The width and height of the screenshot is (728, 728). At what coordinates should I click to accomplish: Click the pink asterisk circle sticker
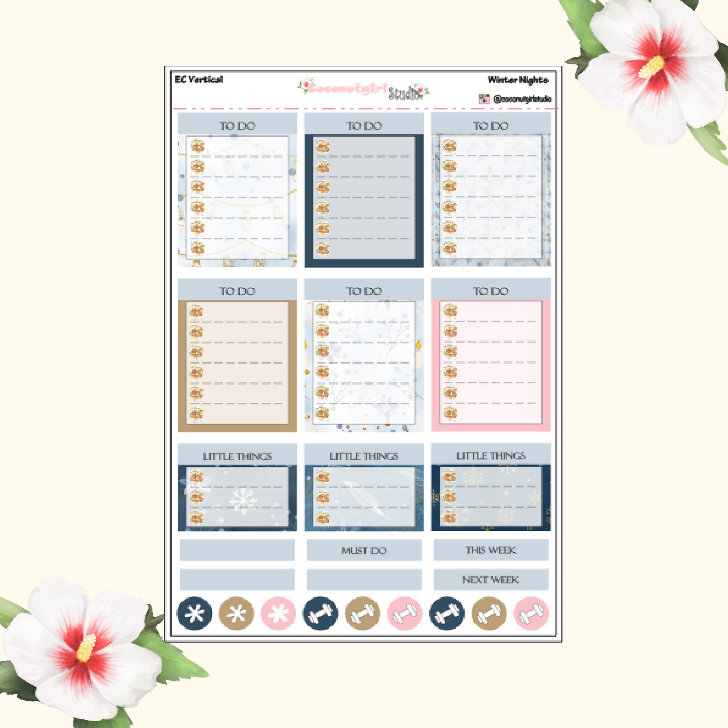[x=278, y=614]
